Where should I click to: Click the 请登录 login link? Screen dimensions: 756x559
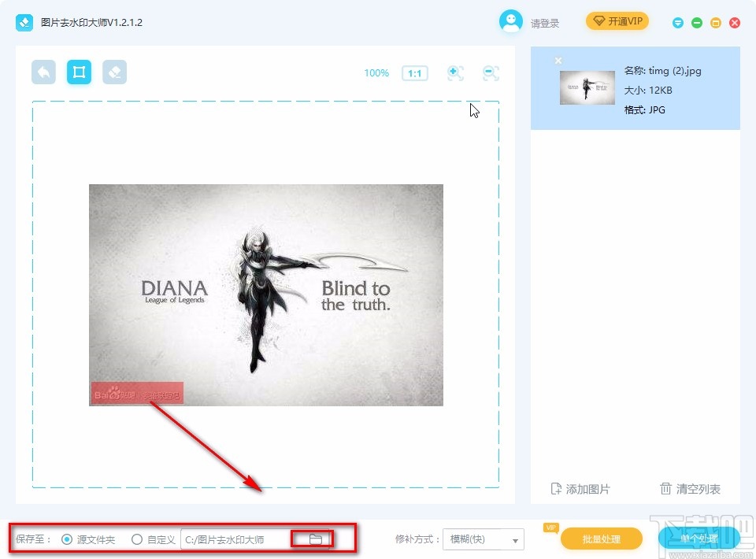tap(545, 23)
